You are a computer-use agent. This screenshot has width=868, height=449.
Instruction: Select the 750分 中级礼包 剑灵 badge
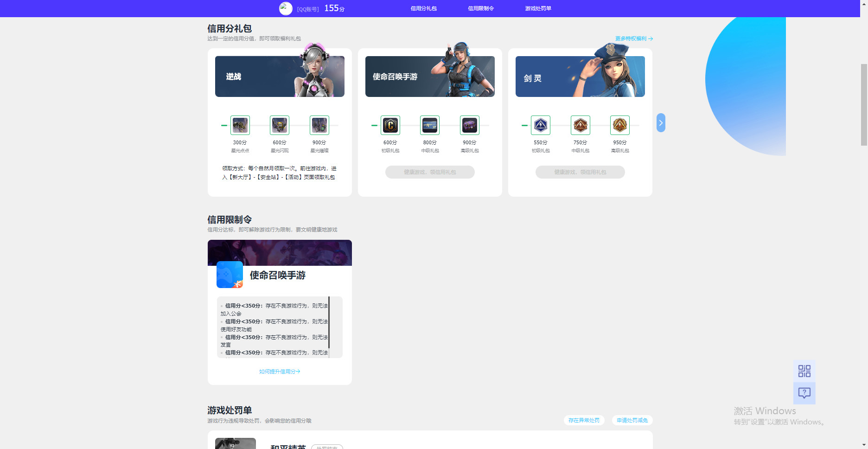click(581, 125)
